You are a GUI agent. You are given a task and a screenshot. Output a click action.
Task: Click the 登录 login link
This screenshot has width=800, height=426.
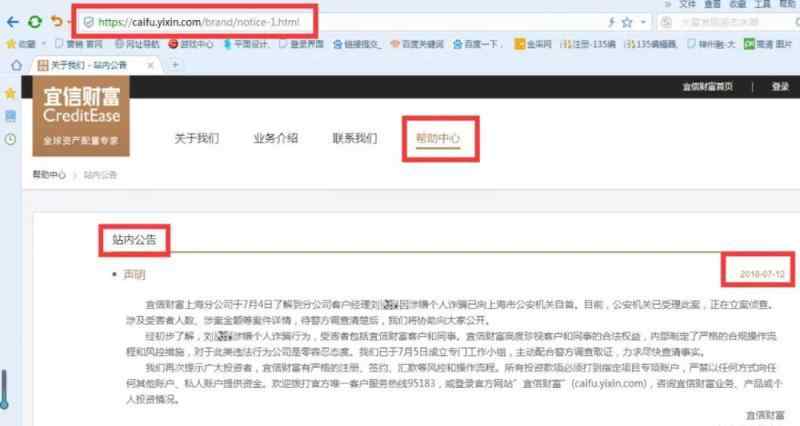click(x=780, y=87)
